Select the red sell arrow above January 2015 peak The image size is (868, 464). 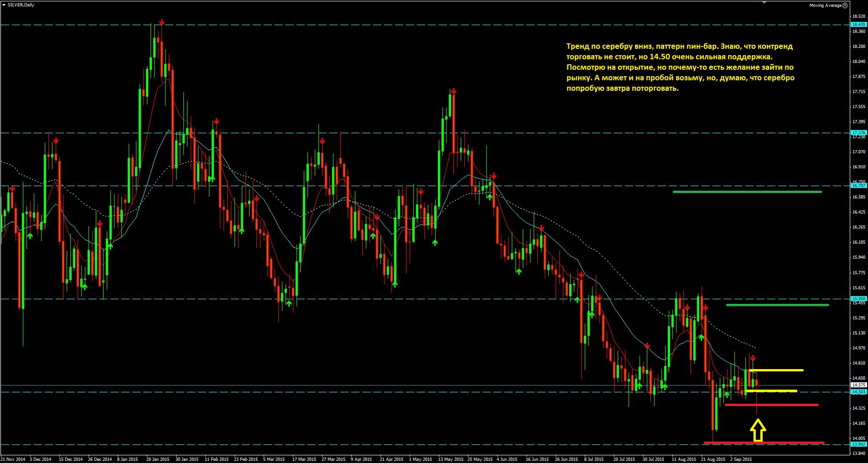(x=161, y=22)
